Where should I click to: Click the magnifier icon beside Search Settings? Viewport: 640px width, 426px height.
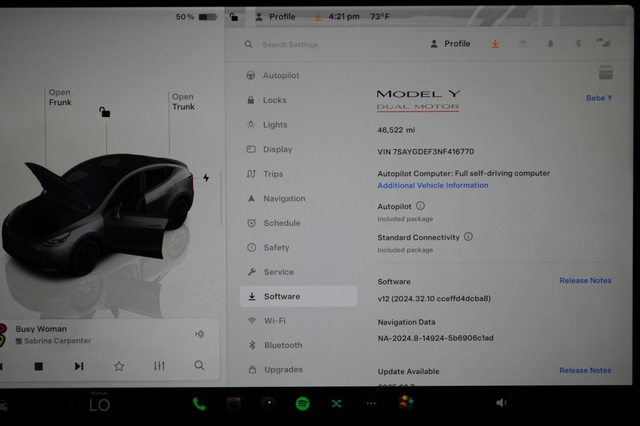(x=248, y=44)
